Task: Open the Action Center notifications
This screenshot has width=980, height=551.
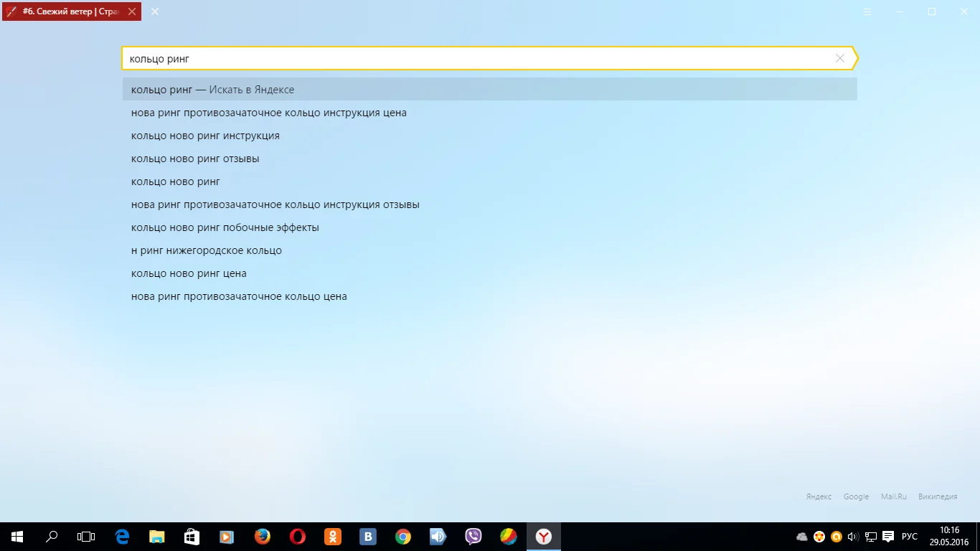Action: pyautogui.click(x=888, y=537)
